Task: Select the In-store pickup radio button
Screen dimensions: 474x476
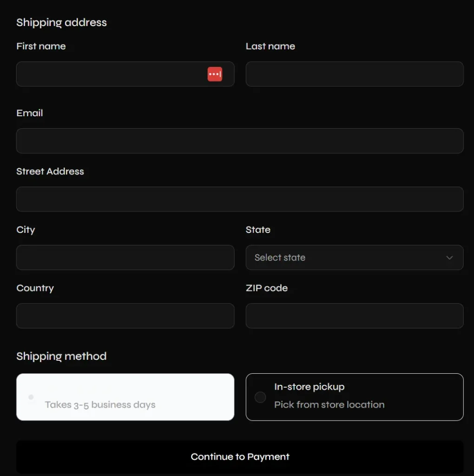Action: click(260, 397)
